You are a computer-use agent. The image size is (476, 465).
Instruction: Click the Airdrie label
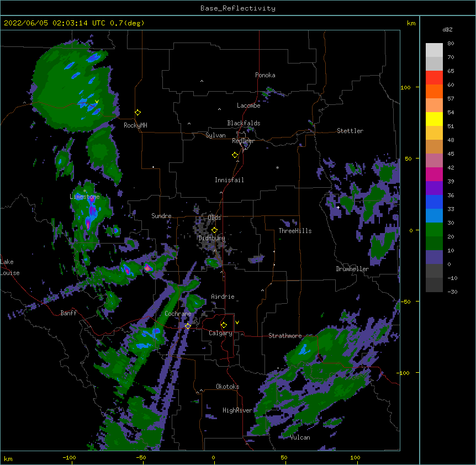223,297
